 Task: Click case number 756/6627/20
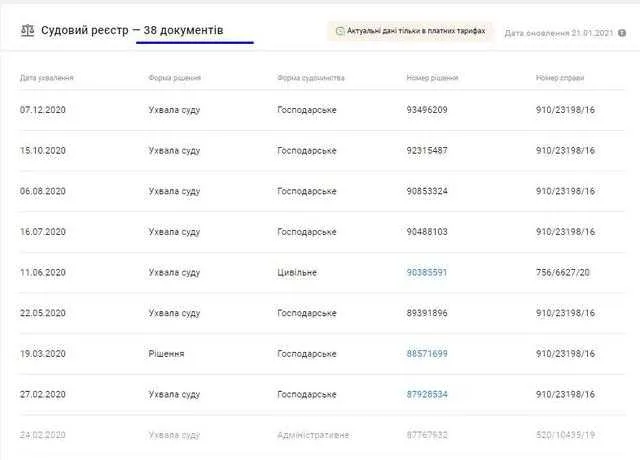pos(563,273)
